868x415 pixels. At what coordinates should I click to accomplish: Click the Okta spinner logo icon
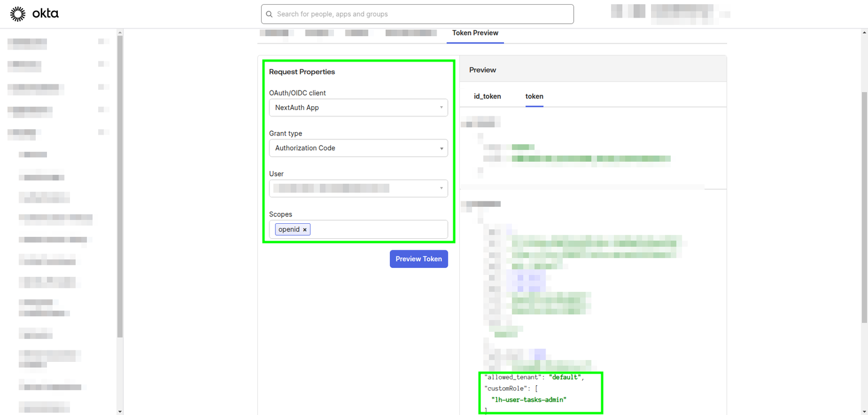click(x=17, y=13)
